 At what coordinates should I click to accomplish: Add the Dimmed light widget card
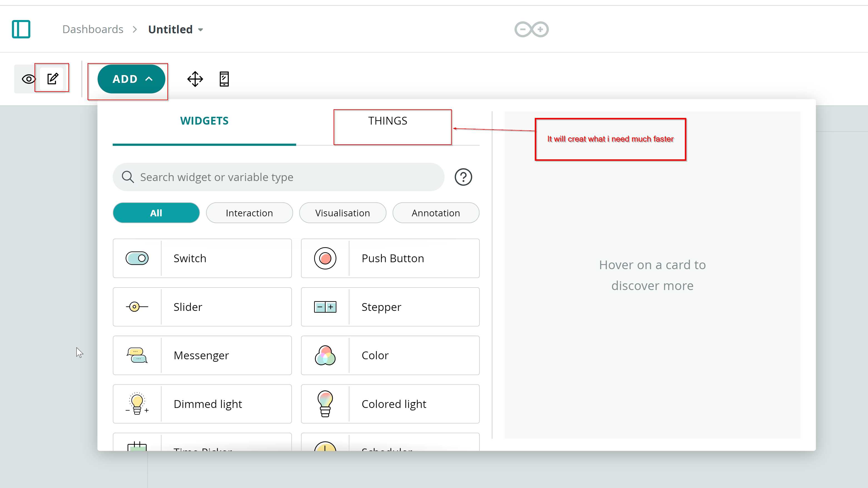[x=202, y=404]
